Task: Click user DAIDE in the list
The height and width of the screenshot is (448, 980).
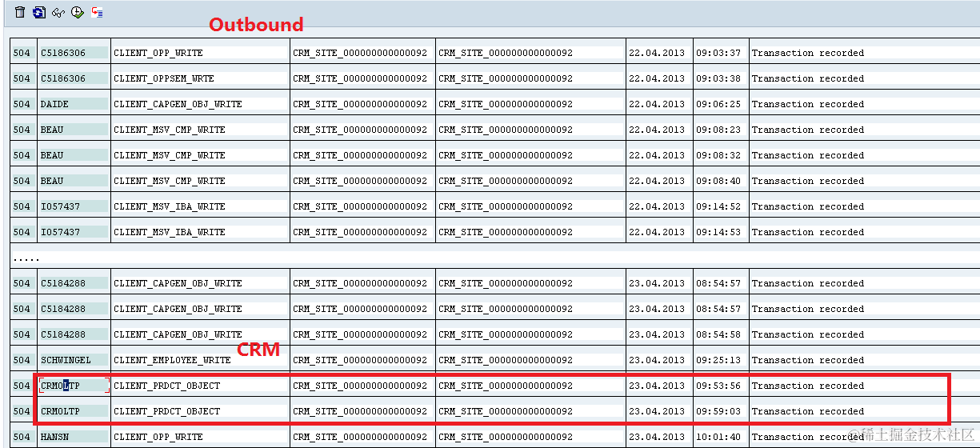Action: [x=74, y=104]
